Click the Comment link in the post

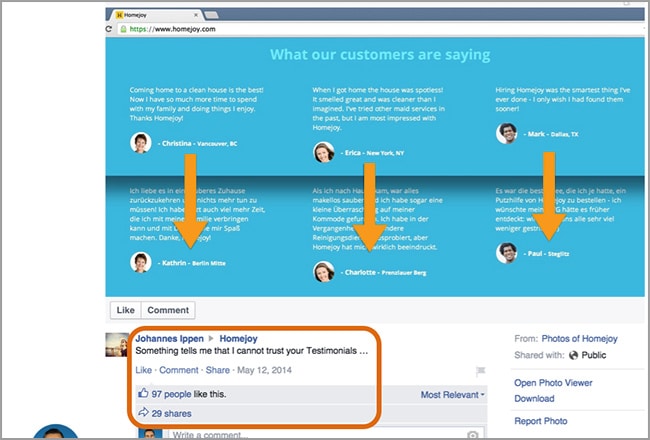tap(179, 370)
